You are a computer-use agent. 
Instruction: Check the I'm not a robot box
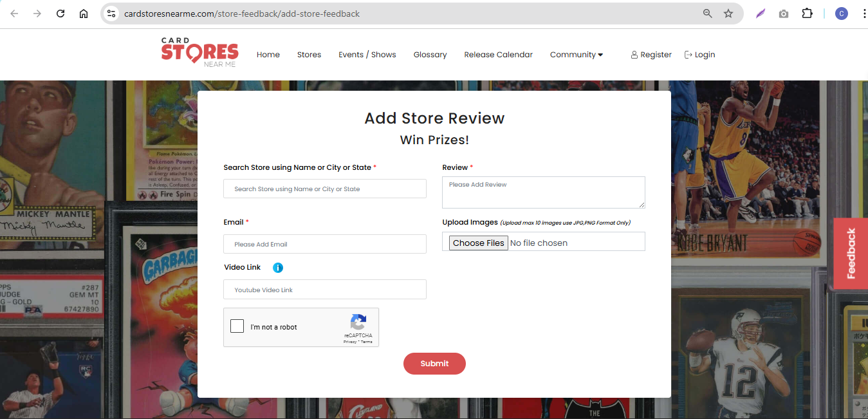click(237, 326)
